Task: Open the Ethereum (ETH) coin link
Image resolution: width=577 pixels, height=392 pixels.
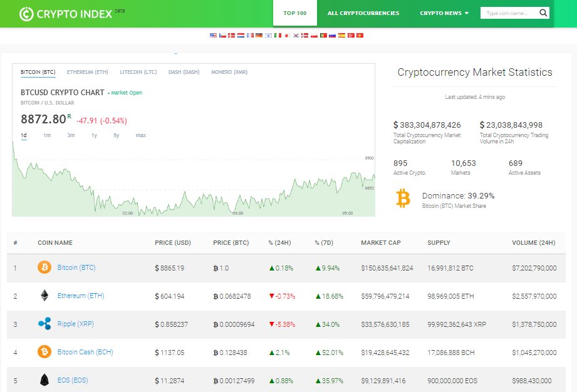Action: 81,296
